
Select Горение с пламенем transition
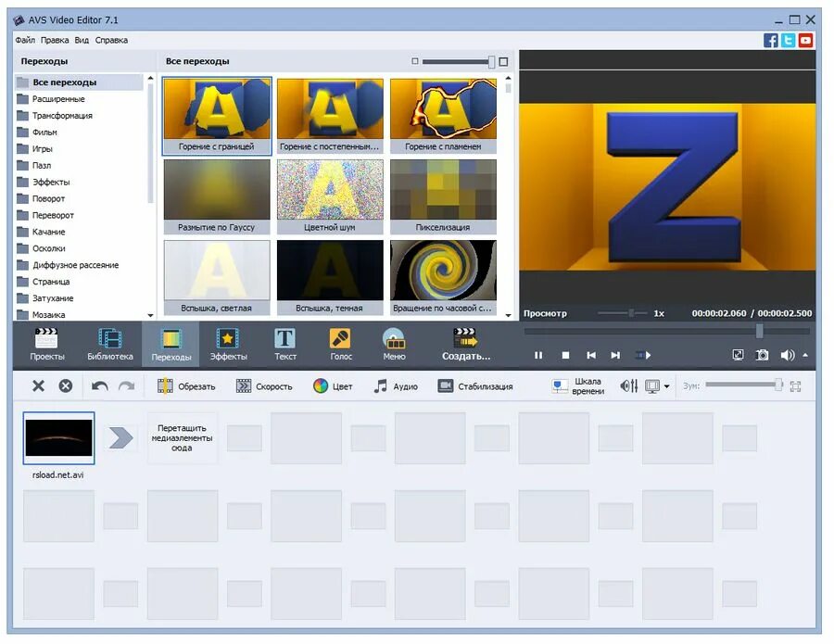coord(443,116)
